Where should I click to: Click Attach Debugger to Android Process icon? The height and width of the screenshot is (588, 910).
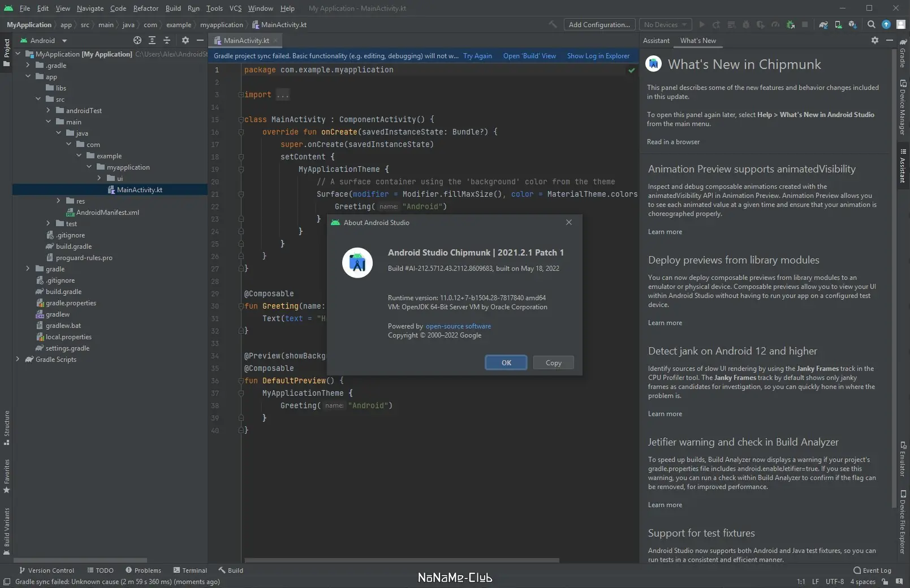coord(790,25)
